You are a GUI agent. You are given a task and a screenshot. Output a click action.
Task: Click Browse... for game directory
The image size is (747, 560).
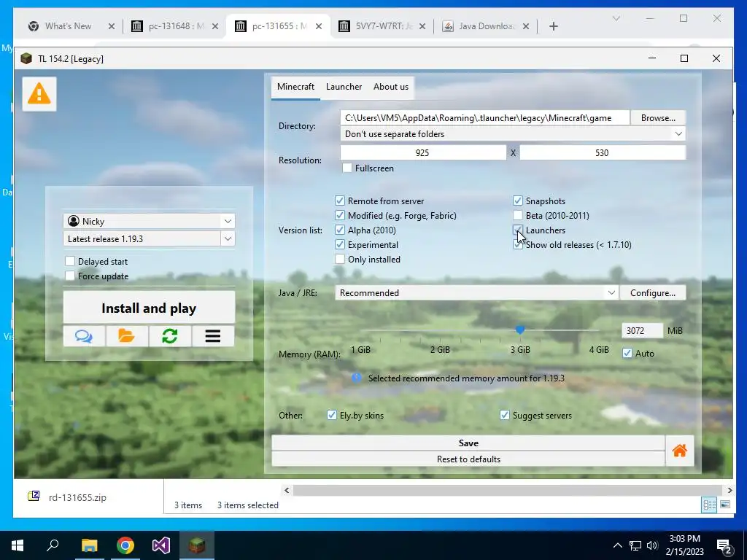(x=658, y=118)
